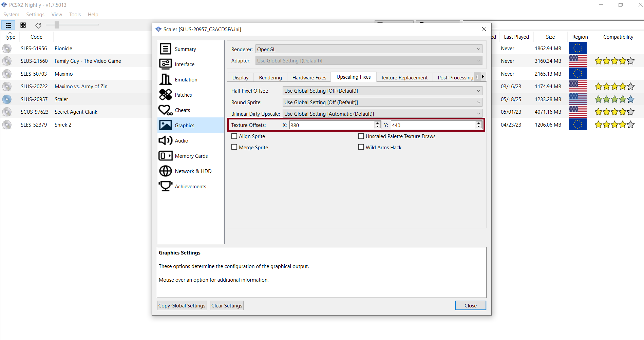This screenshot has height=340, width=644.
Task: Decrease Texture Offsets Y value
Action: (x=478, y=127)
